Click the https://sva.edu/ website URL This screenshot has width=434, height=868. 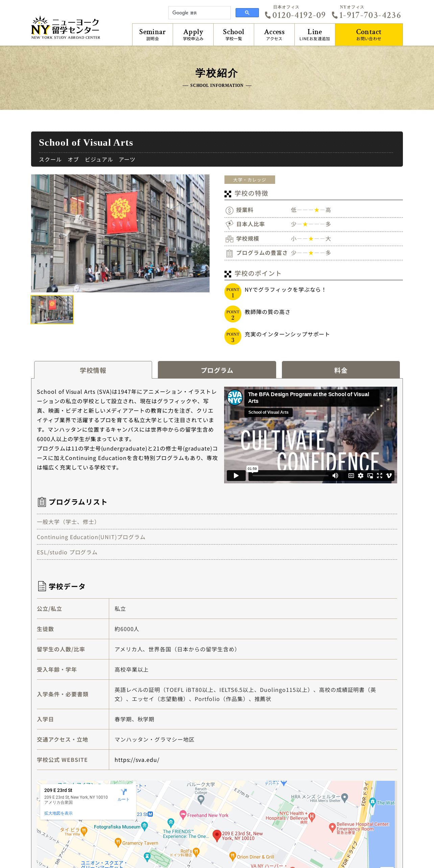(x=137, y=760)
